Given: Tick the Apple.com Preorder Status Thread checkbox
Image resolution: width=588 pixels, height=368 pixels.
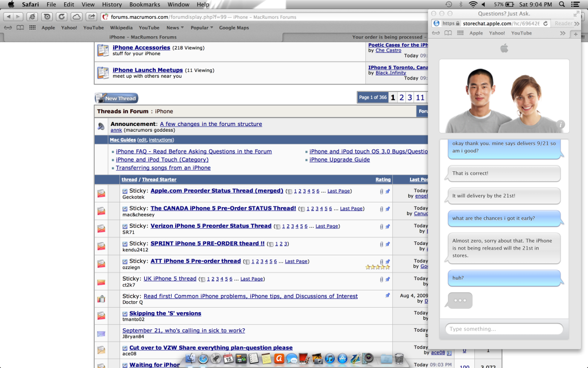Looking at the screenshot, I should coord(125,191).
